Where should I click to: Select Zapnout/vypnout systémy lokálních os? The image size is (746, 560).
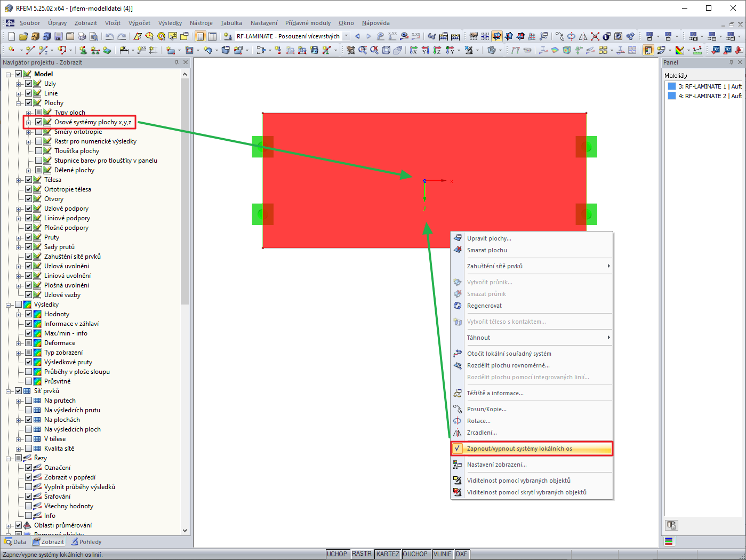tap(532, 449)
